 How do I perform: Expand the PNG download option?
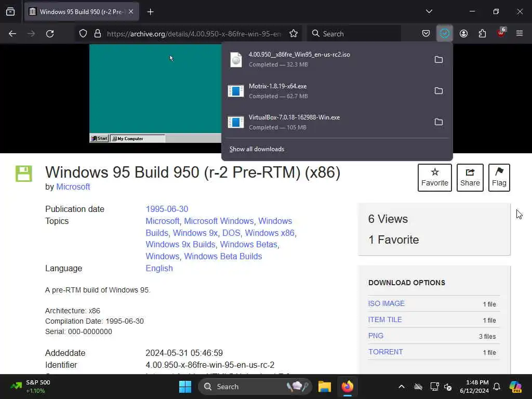(x=376, y=336)
